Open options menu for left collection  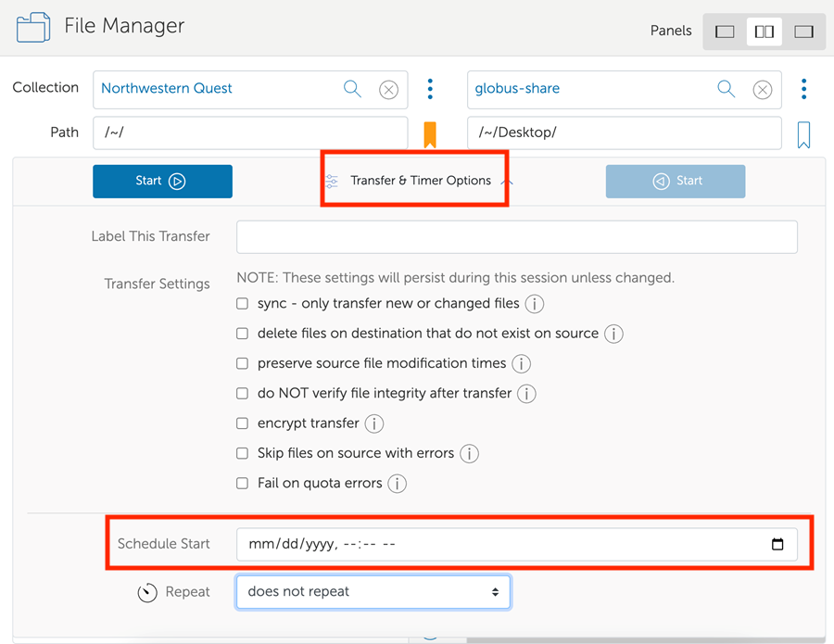tap(430, 89)
